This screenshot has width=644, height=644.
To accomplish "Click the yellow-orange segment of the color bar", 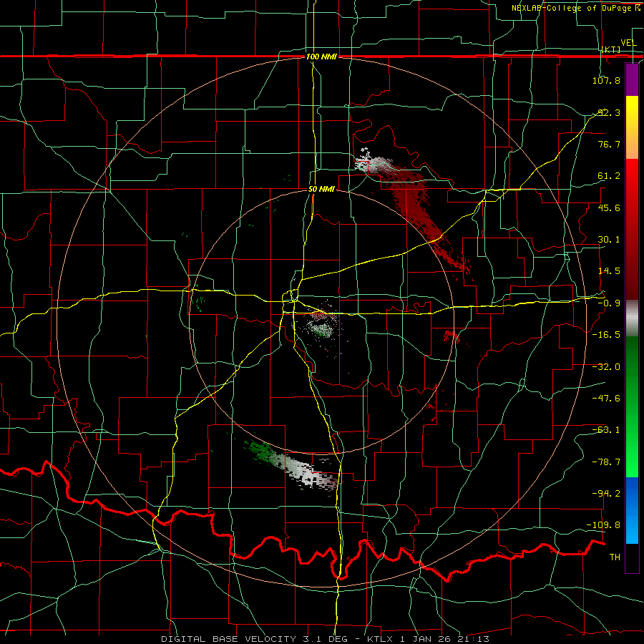I will coord(632,127).
